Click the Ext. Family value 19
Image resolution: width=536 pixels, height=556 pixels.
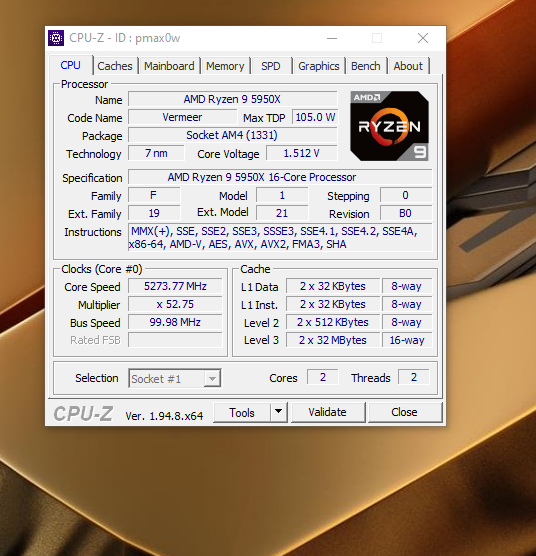coord(154,213)
